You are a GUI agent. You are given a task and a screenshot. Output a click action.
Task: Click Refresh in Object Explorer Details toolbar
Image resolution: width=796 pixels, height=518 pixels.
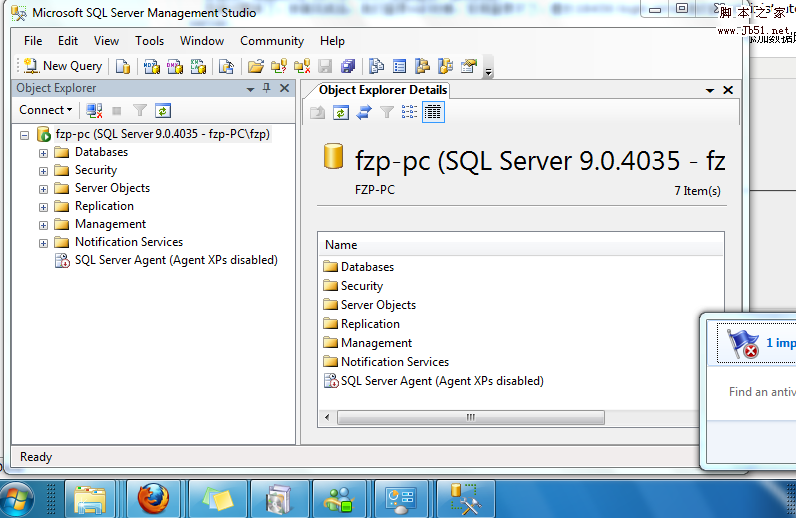coord(341,112)
